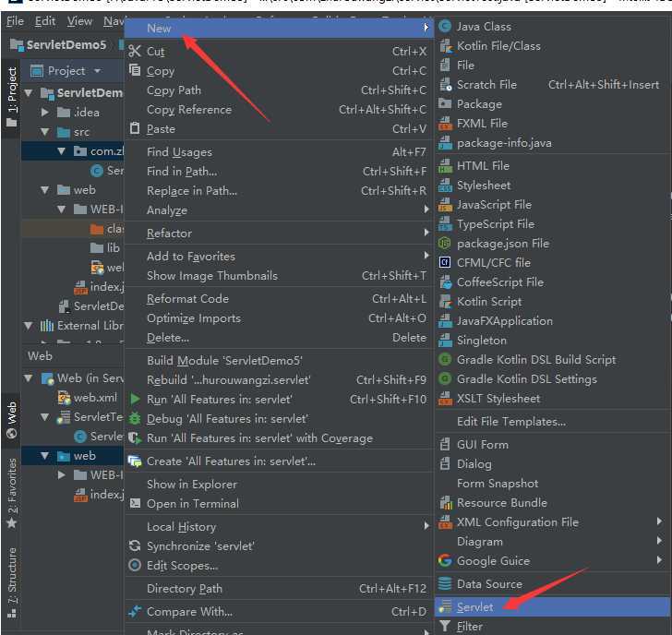Click the Run with Coverage icon
The width and height of the screenshot is (672, 635).
coord(135,437)
